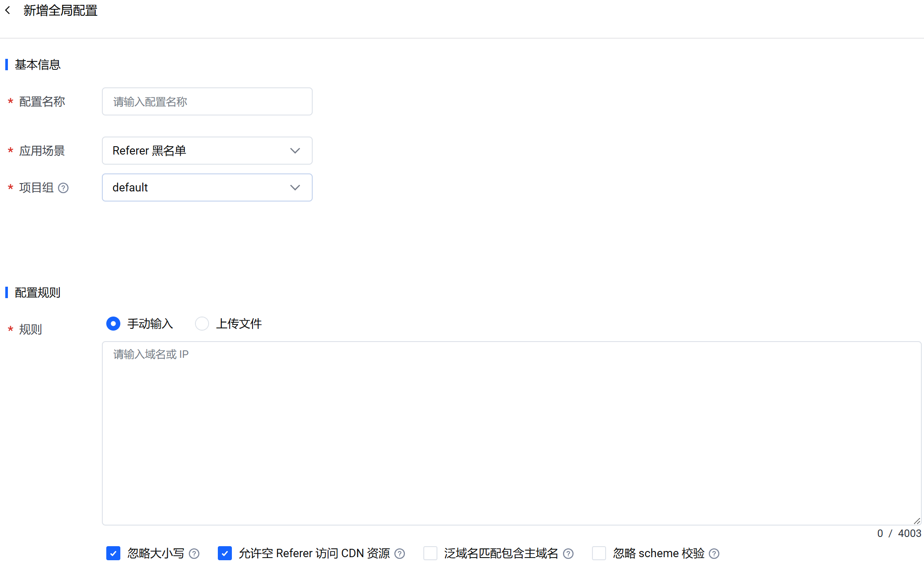
Task: Open the 项目组 default dropdown
Action: pos(198,187)
